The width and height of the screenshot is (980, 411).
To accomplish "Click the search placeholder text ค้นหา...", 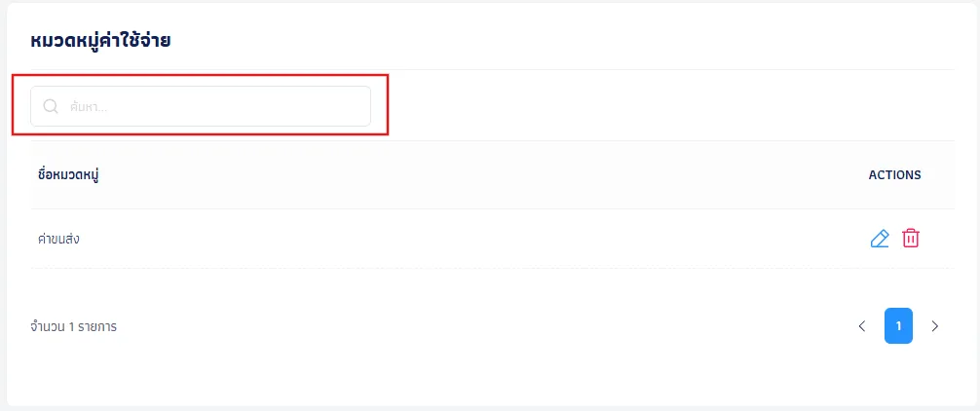I will (x=88, y=107).
